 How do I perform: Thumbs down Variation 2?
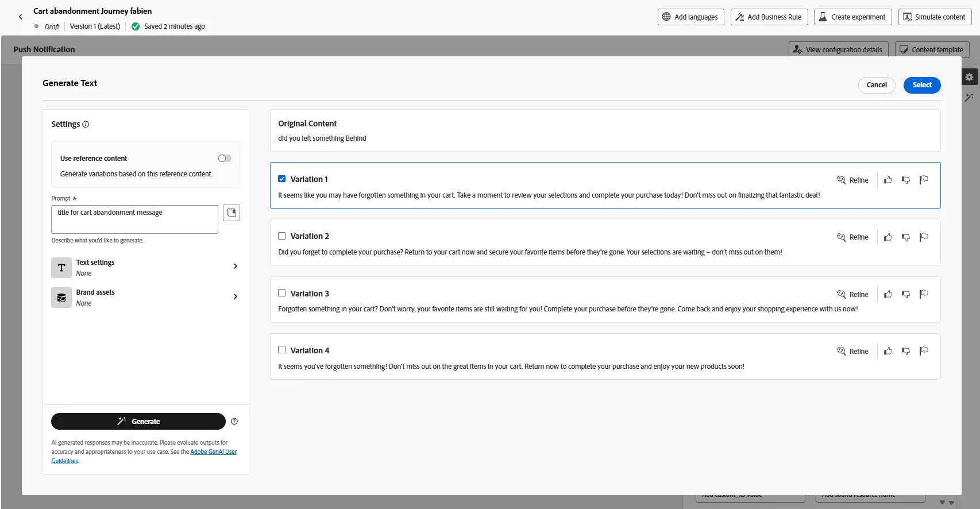click(906, 237)
